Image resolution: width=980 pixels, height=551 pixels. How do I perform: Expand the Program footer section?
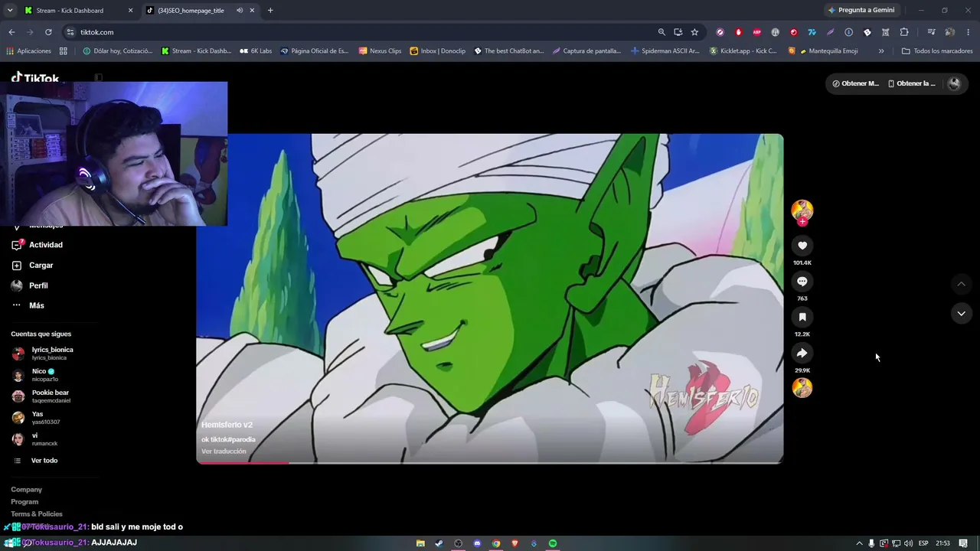[x=24, y=502]
